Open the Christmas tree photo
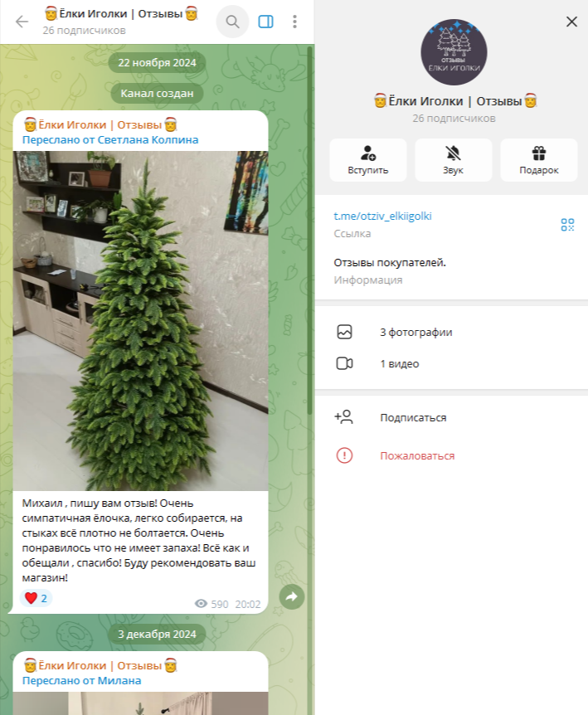This screenshot has width=588, height=715. [x=140, y=320]
